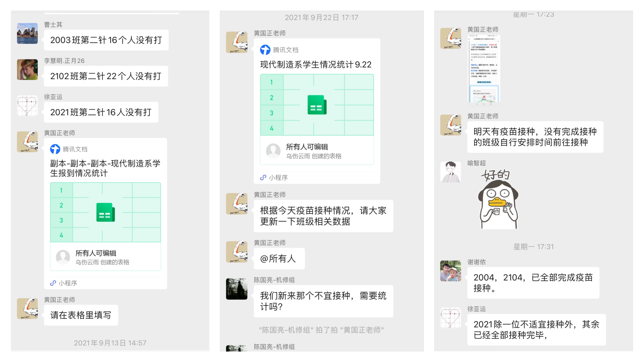Click 腾讯文档 logo on 9.22 statistics card
The width and height of the screenshot is (644, 362).
pos(265,50)
